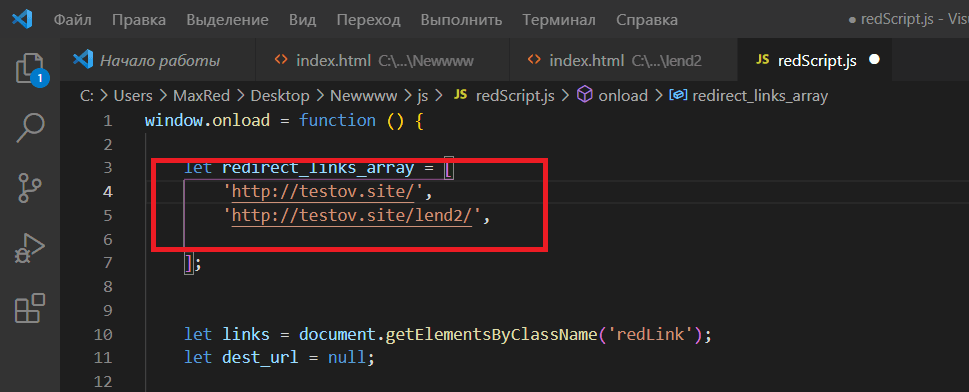Open the Extensions view

[x=30, y=308]
